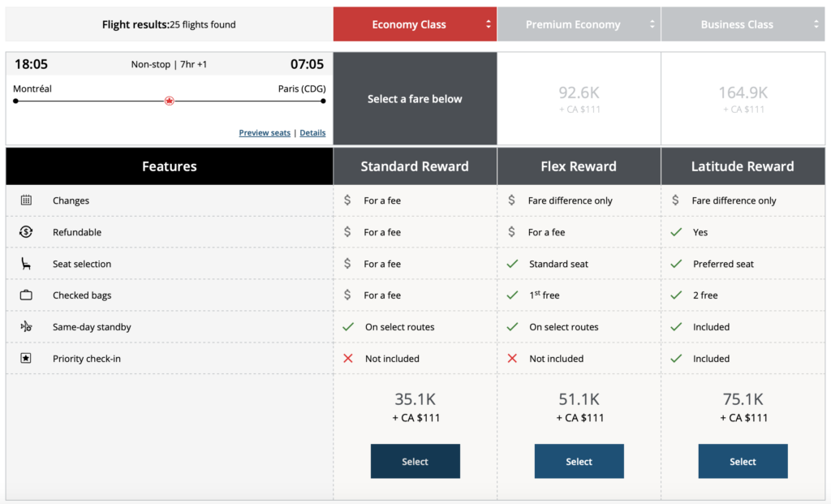Select the Flex Reward fare
Viewport: 831px width, 504px height.
point(579,461)
